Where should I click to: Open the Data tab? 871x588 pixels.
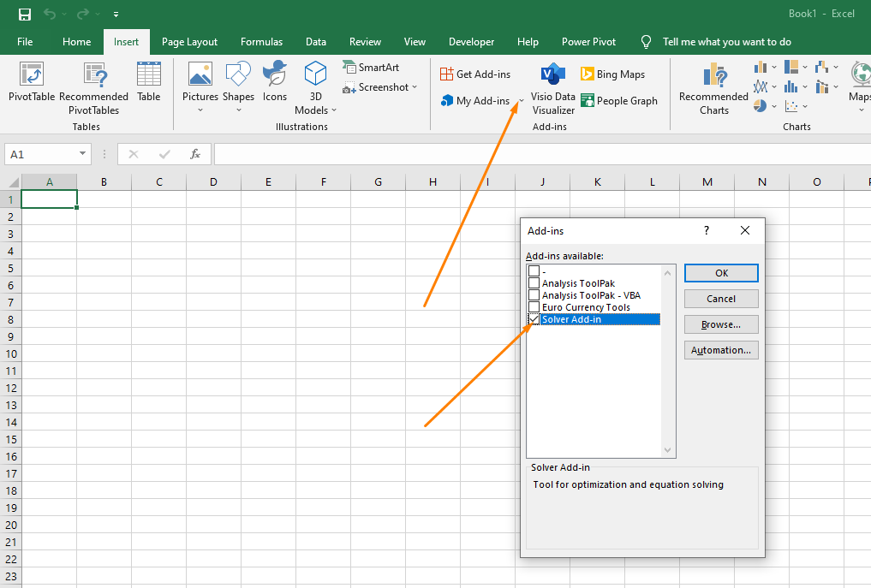315,42
